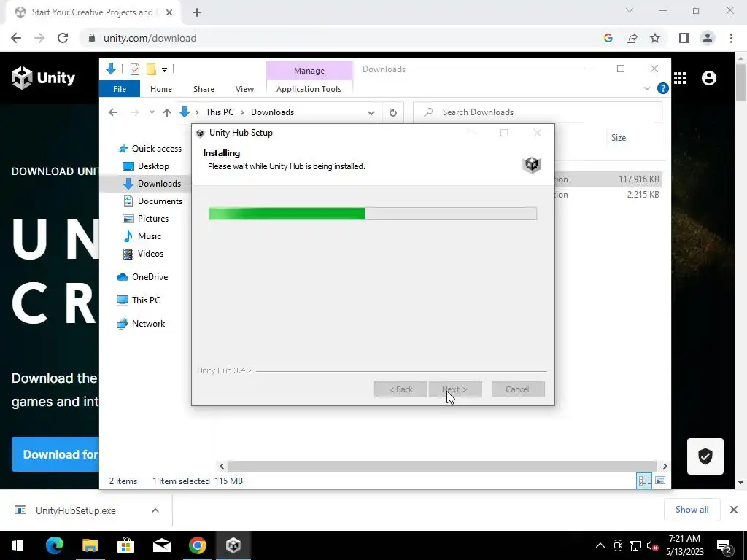747x560 pixels.
Task: Open the UnityHubSetup.exe download item
Action: (x=75, y=510)
